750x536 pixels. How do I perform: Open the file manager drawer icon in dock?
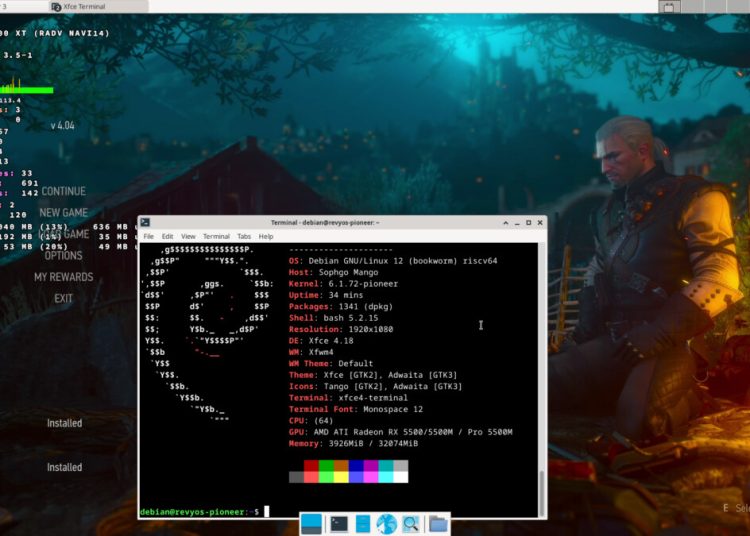point(363,524)
